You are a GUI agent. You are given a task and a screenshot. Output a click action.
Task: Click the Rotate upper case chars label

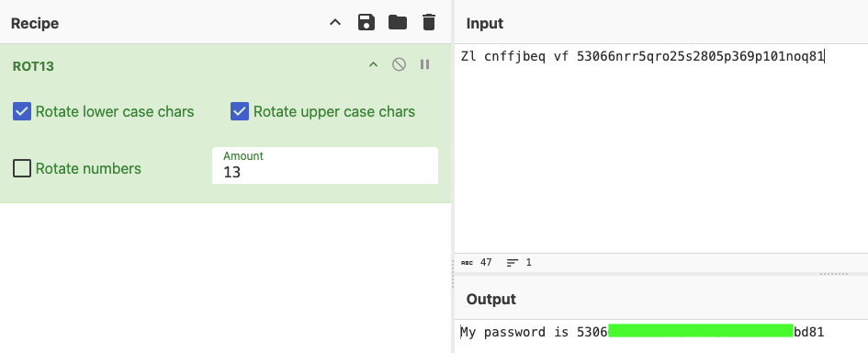pyautogui.click(x=333, y=111)
